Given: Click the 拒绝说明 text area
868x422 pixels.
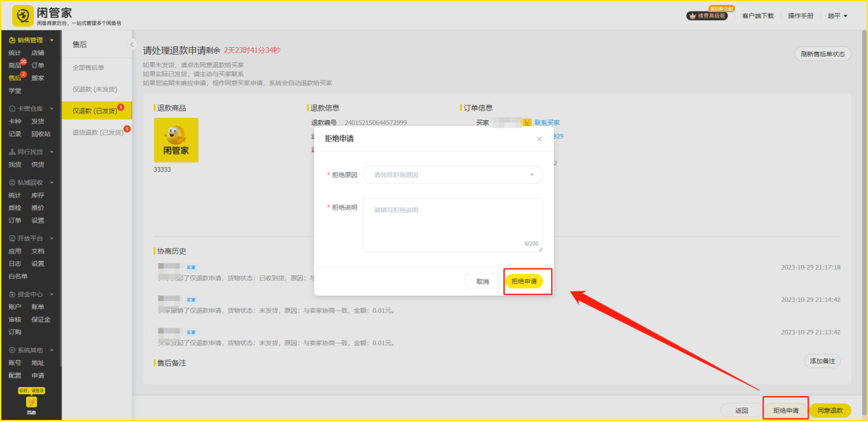Looking at the screenshot, I should (452, 225).
